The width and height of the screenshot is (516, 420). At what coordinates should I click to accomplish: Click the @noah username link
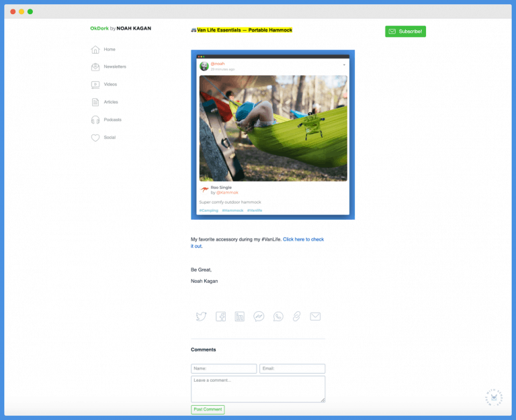click(218, 64)
